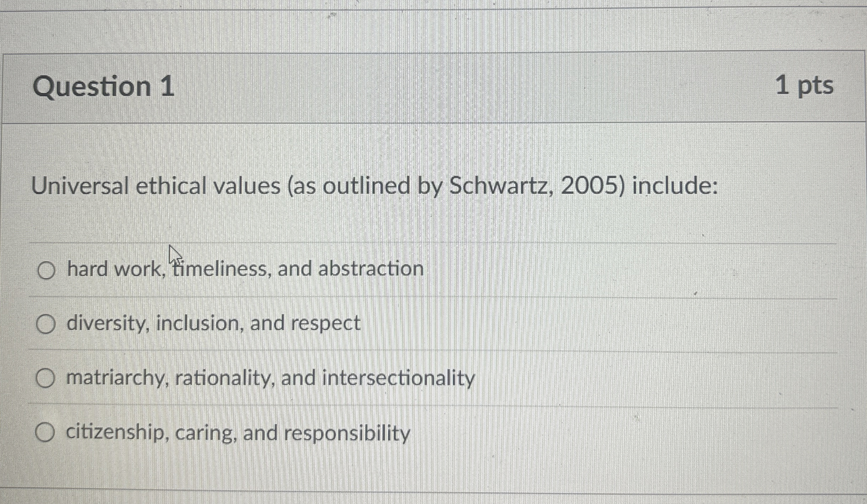
Task: Click the Question 1 title bar area
Action: pos(426,86)
